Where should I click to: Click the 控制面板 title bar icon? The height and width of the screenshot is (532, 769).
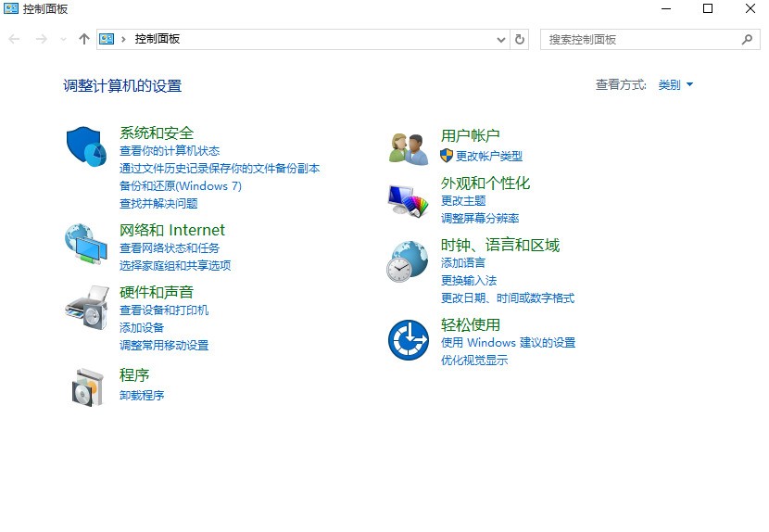pyautogui.click(x=11, y=8)
